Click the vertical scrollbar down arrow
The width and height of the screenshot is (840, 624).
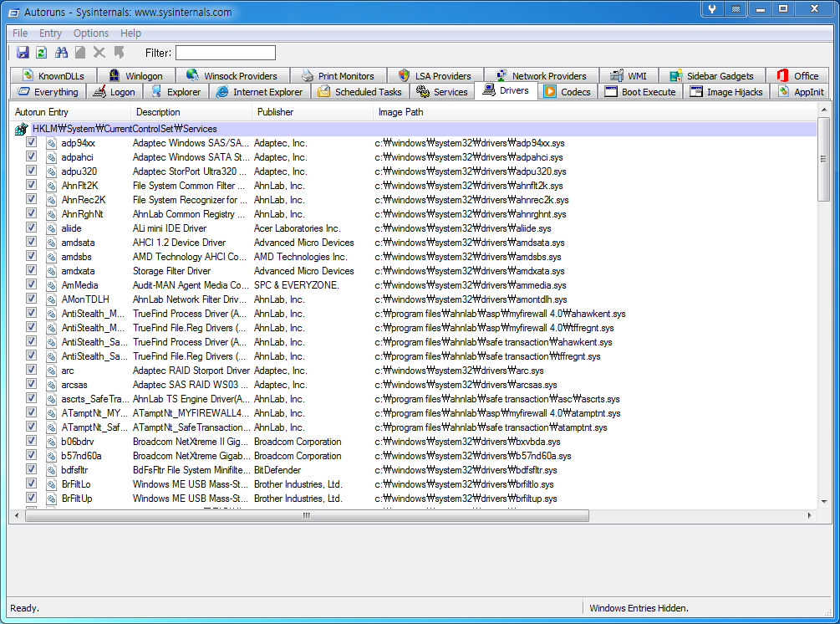pyautogui.click(x=824, y=502)
